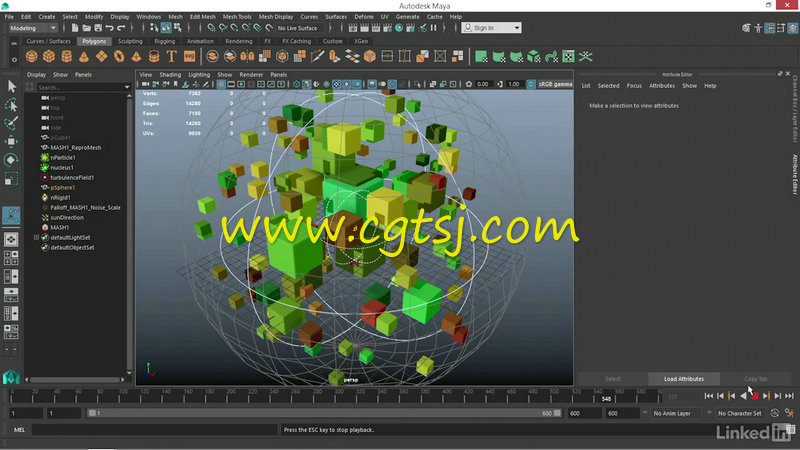Select the Paint Selection tool in toolbox

11,123
